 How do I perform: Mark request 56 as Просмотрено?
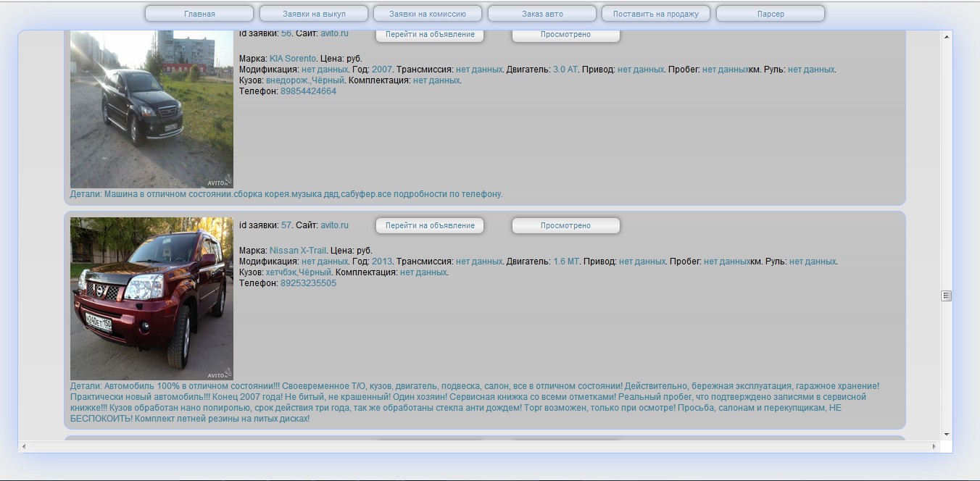566,35
